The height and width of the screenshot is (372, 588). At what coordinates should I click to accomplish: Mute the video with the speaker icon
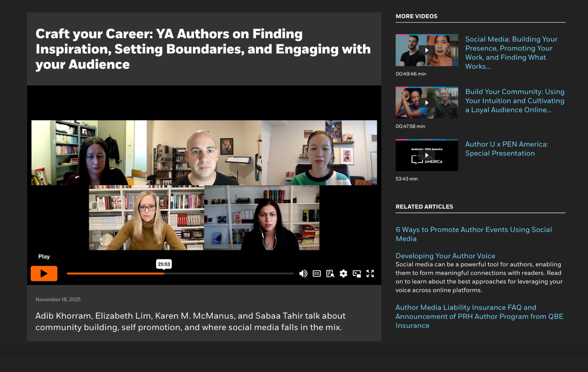click(303, 274)
